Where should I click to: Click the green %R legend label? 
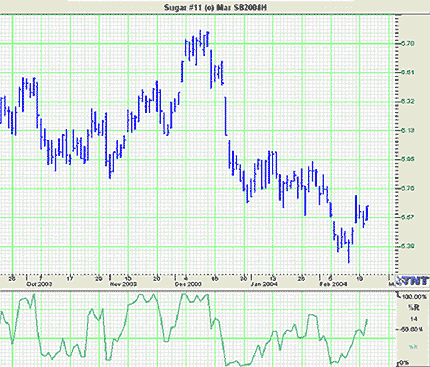tap(413, 347)
